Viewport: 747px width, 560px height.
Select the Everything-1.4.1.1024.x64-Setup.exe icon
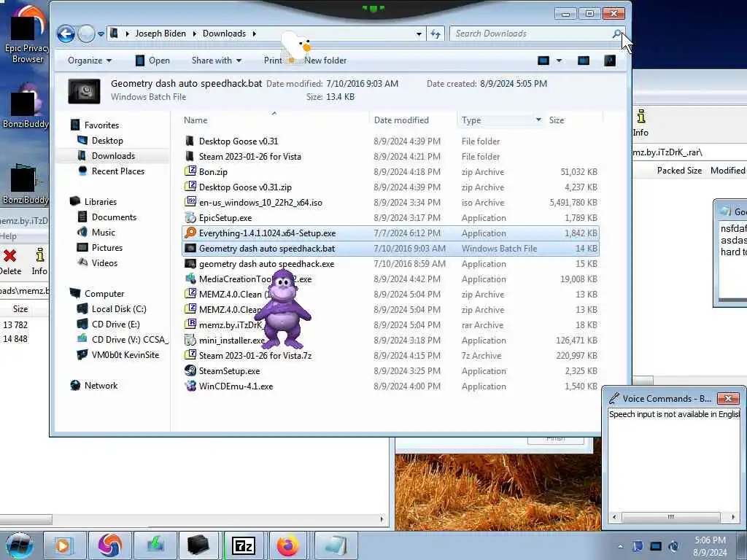tap(190, 233)
